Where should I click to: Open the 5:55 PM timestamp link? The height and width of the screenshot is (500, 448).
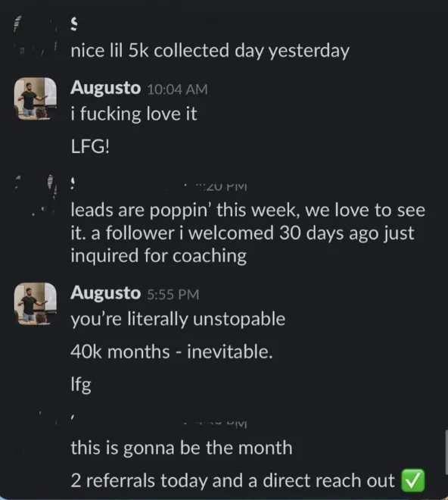(173, 295)
